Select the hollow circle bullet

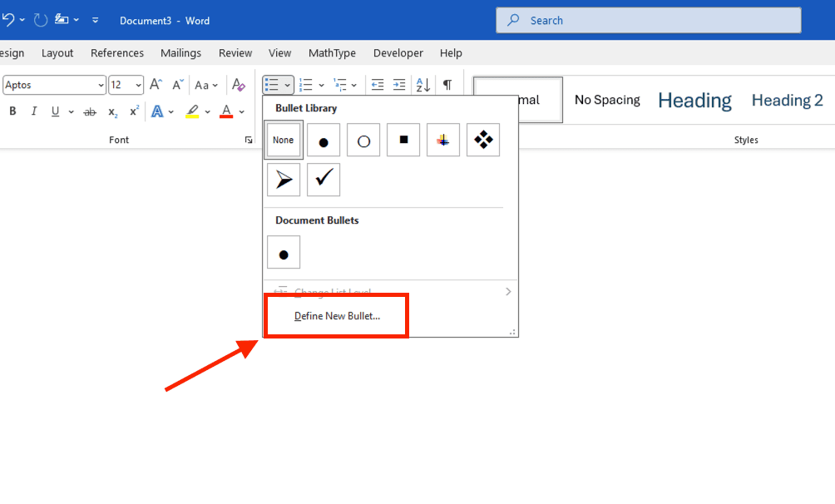click(x=363, y=140)
